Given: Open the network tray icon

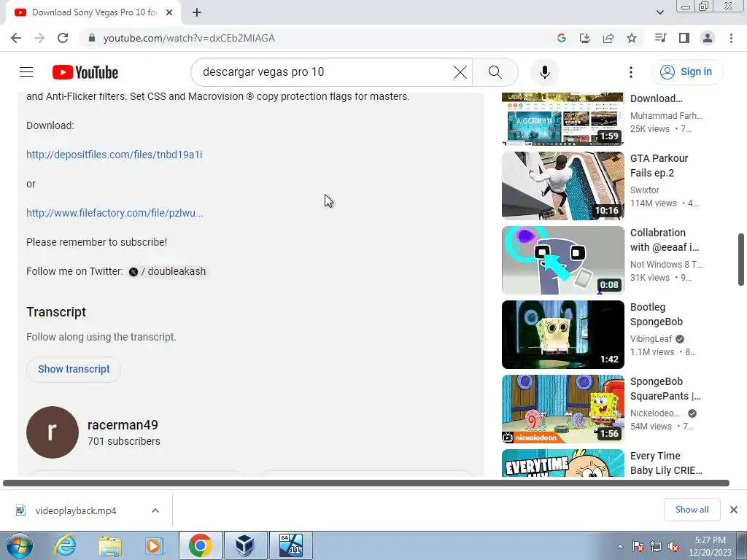Looking at the screenshot, I should click(x=656, y=547).
